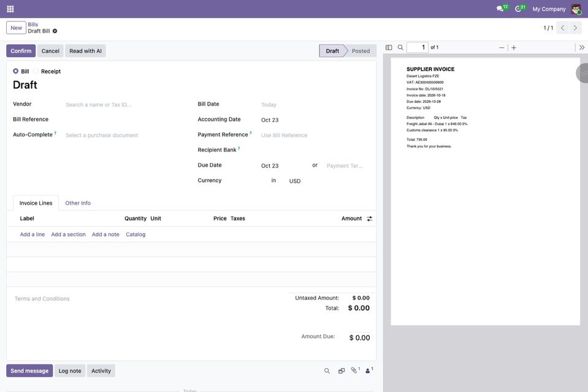Viewport: 588px width, 392px height.
Task: Click the Posted status stage
Action: [x=361, y=51]
